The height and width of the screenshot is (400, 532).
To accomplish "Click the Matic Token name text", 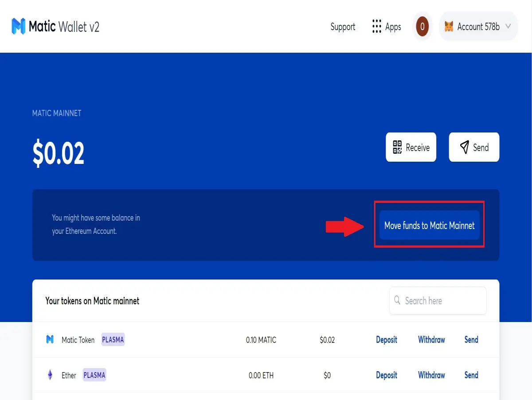I will pos(78,340).
